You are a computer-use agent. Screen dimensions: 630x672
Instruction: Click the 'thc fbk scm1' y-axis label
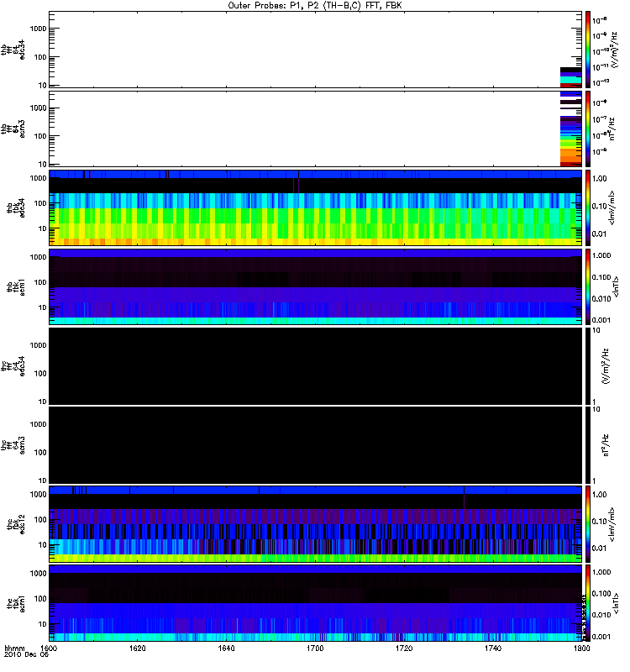pos(16,603)
